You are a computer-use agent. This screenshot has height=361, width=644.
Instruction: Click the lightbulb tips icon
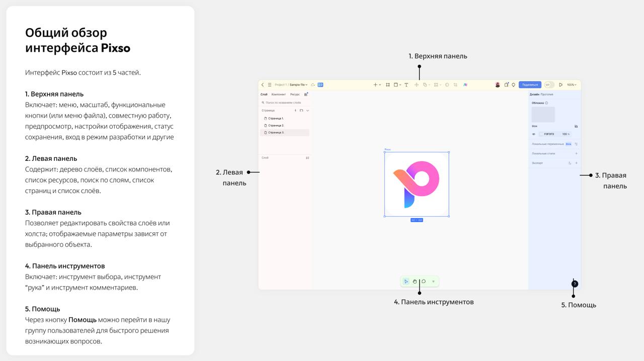click(514, 84)
